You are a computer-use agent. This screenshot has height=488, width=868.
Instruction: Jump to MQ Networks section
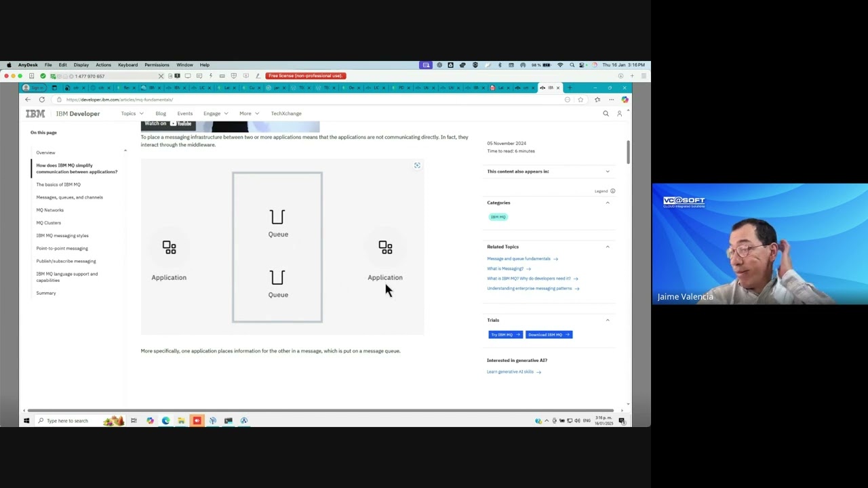50,210
